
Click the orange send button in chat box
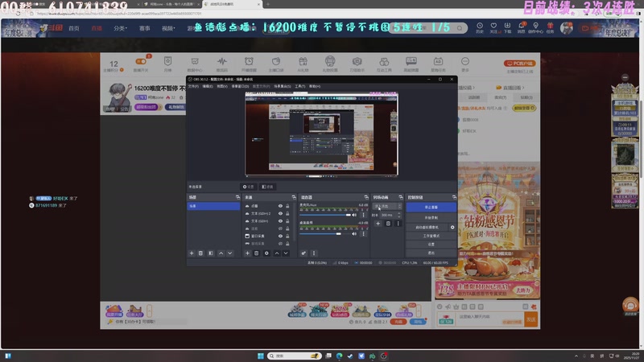click(531, 319)
